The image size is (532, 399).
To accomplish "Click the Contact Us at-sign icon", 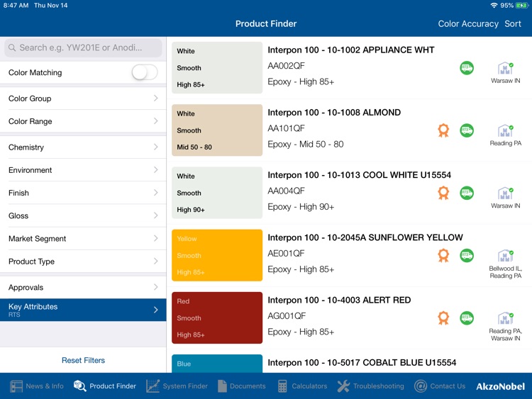I will (421, 386).
